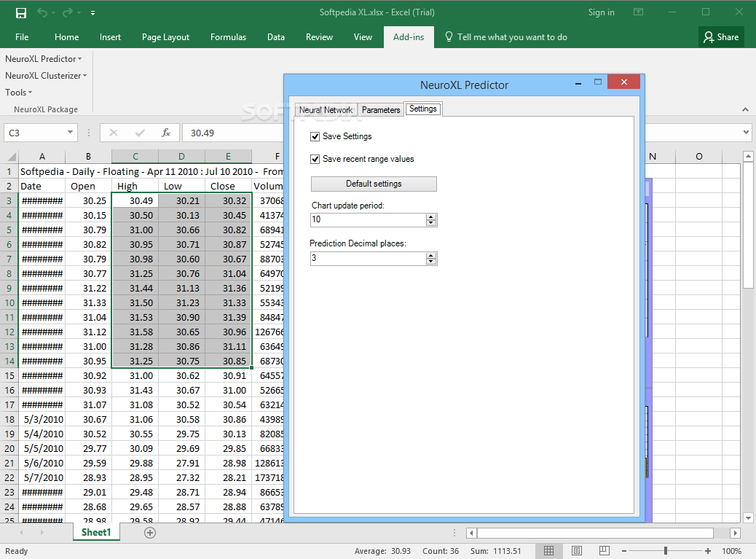Open the File tab

point(22,37)
